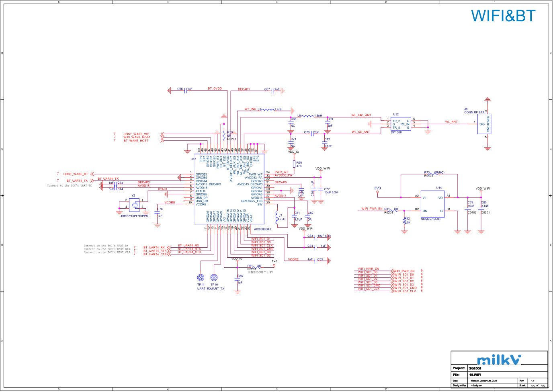Select the TP10 test point symbol
This screenshot has width=553, height=392.
point(214,277)
